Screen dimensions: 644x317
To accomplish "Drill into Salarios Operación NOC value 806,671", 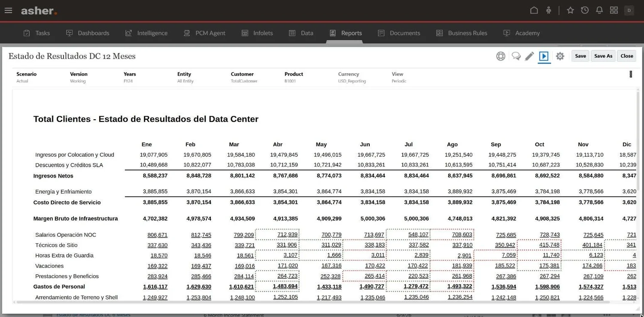I will (x=158, y=235).
